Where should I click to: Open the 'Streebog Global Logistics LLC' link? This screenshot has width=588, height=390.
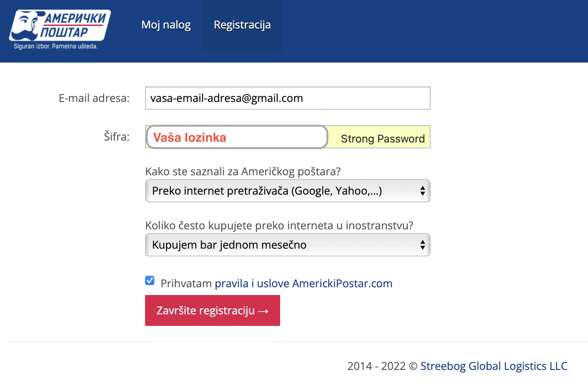coord(494,366)
